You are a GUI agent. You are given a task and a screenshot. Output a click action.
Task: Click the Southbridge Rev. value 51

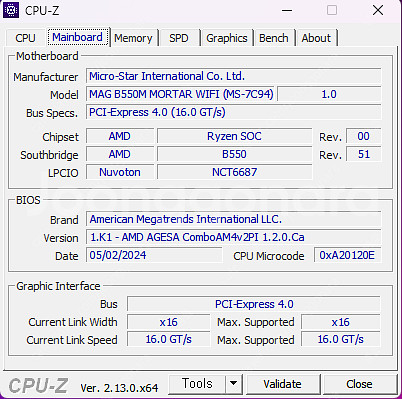tap(363, 154)
